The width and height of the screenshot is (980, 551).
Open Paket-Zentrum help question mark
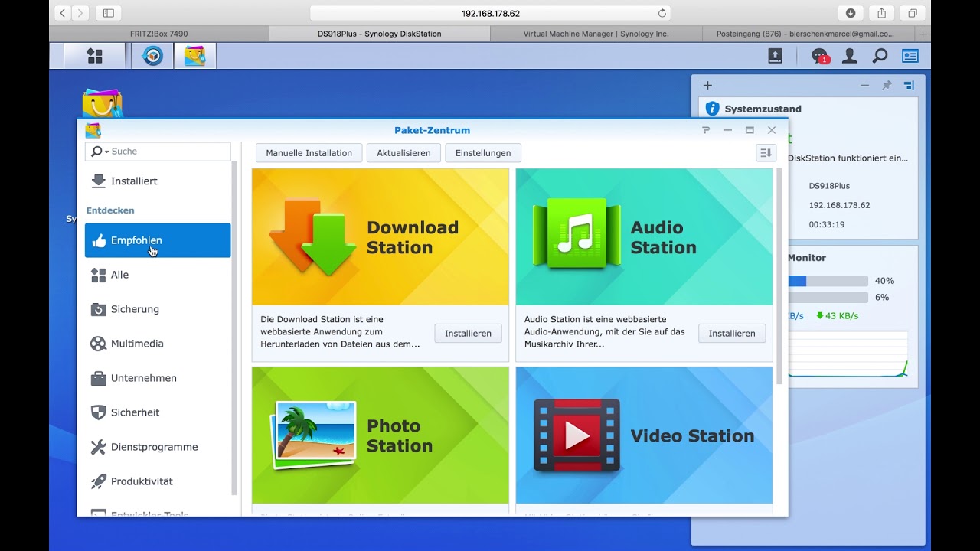(706, 130)
